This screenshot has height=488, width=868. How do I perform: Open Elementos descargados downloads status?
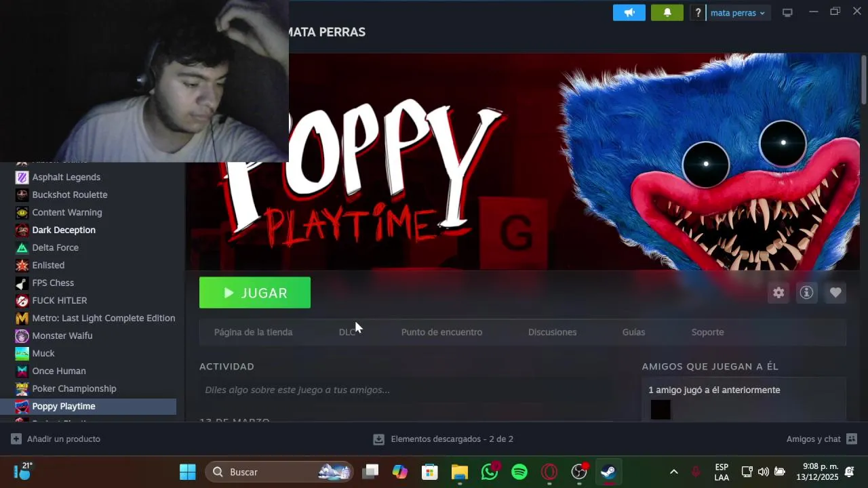[x=452, y=439]
